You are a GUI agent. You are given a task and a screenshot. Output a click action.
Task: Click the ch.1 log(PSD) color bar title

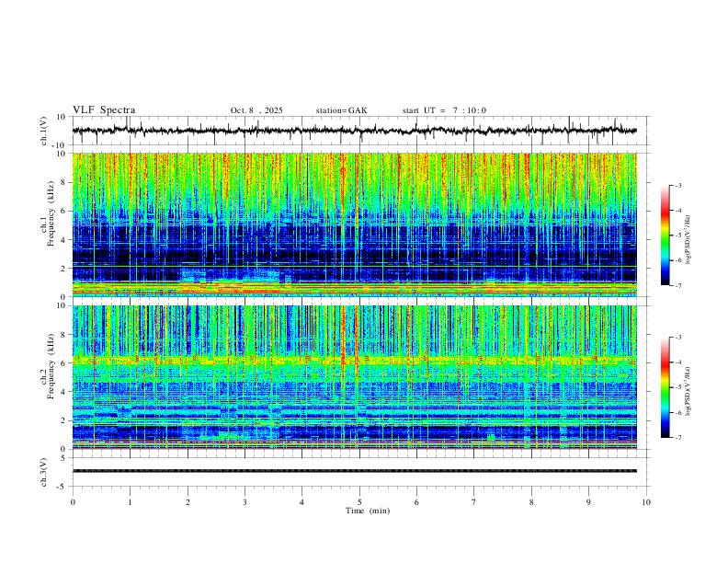pyautogui.click(x=688, y=239)
